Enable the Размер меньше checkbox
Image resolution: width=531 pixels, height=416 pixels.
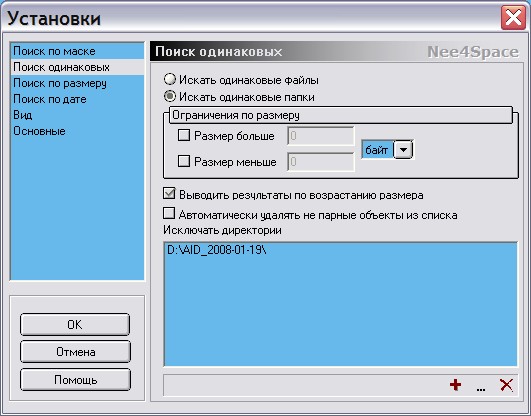(x=184, y=161)
